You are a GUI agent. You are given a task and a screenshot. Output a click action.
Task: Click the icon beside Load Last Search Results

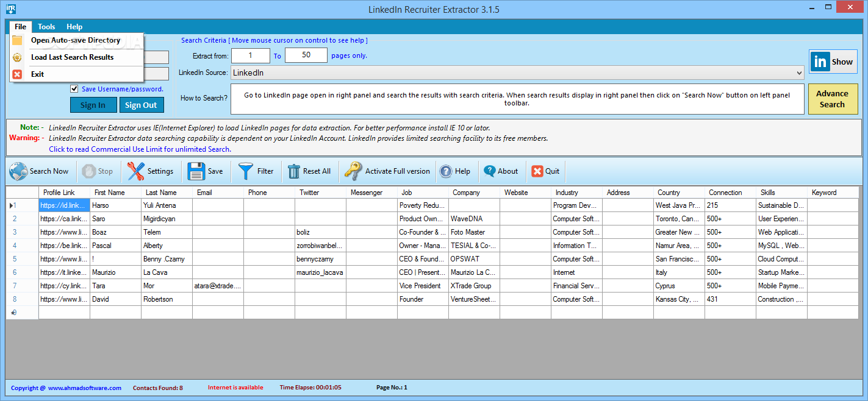click(17, 57)
